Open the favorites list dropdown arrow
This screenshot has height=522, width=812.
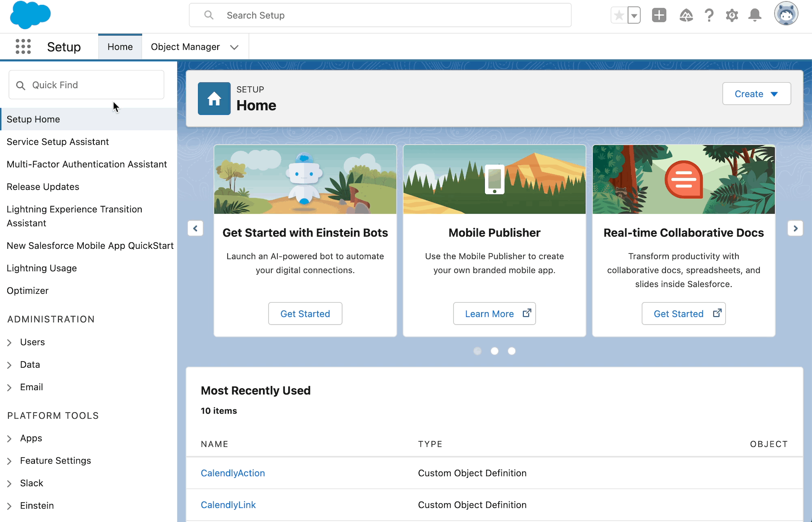(x=634, y=15)
